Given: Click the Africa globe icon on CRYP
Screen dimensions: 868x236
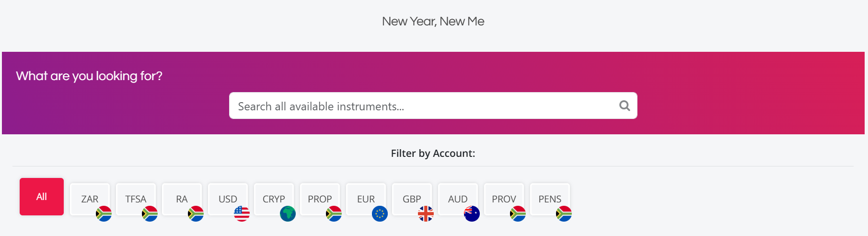Looking at the screenshot, I should (x=288, y=213).
